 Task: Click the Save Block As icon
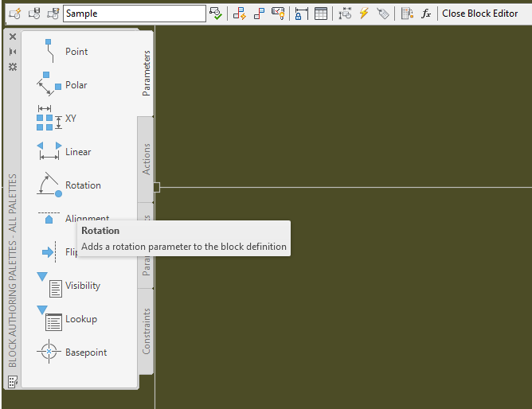(x=53, y=14)
